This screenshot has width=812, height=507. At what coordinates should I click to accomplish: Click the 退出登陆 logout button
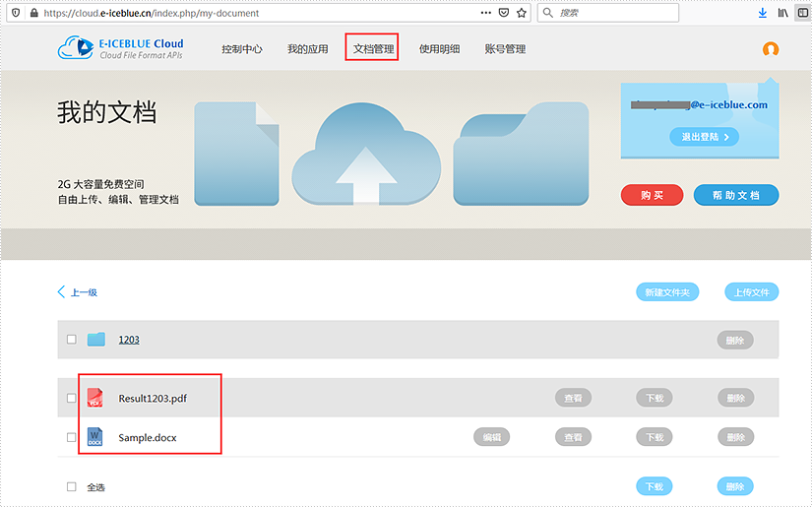[705, 137]
